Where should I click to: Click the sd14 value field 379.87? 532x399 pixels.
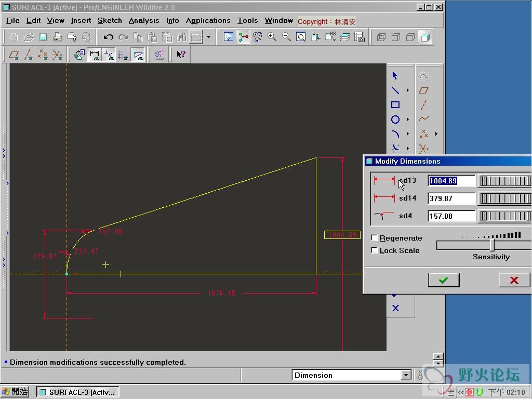click(451, 198)
